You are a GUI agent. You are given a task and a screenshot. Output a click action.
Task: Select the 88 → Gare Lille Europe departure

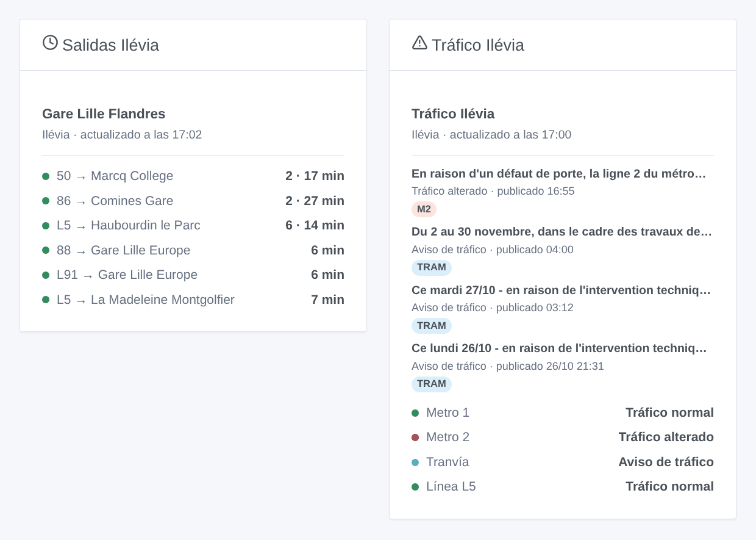(x=193, y=250)
